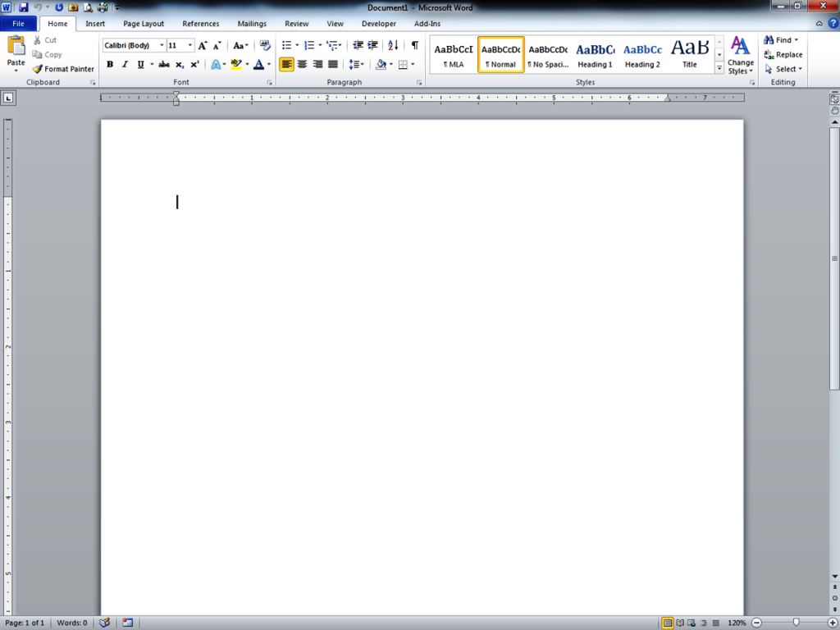Click the Shrink Font icon
The width and height of the screenshot is (840, 630).
pyautogui.click(x=217, y=46)
